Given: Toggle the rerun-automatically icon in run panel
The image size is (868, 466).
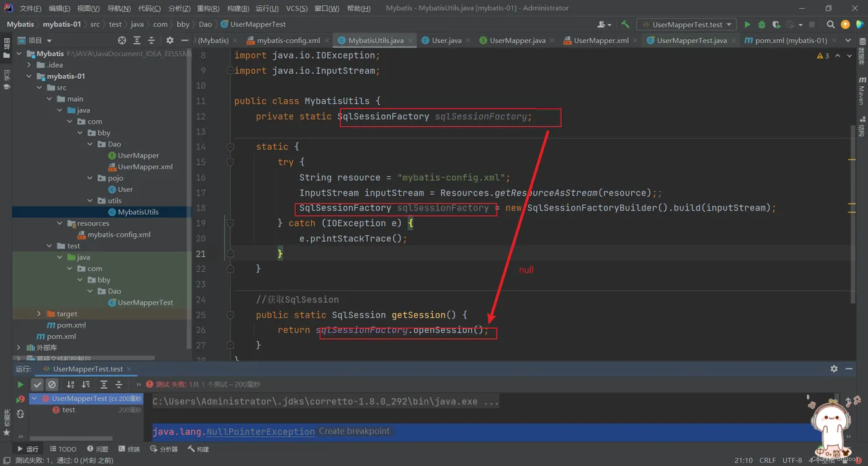Looking at the screenshot, I should pyautogui.click(x=20, y=414).
